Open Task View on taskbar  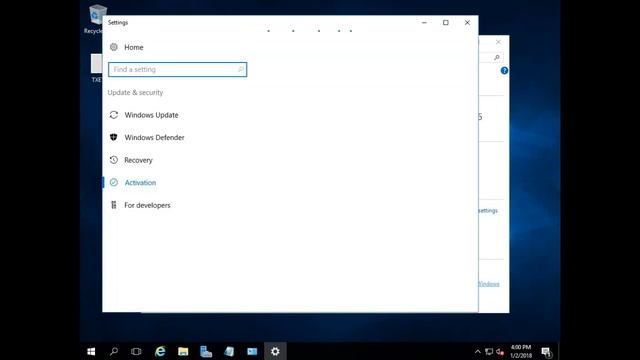click(x=136, y=351)
